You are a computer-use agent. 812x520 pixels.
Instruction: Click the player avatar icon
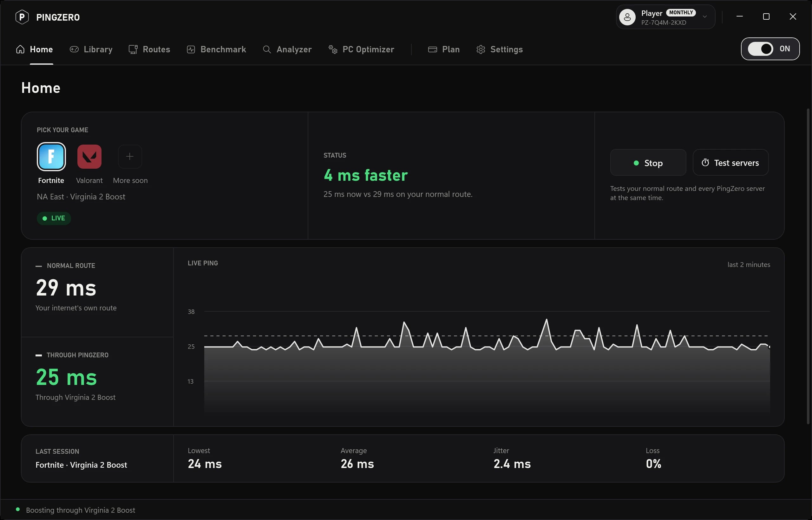point(627,17)
